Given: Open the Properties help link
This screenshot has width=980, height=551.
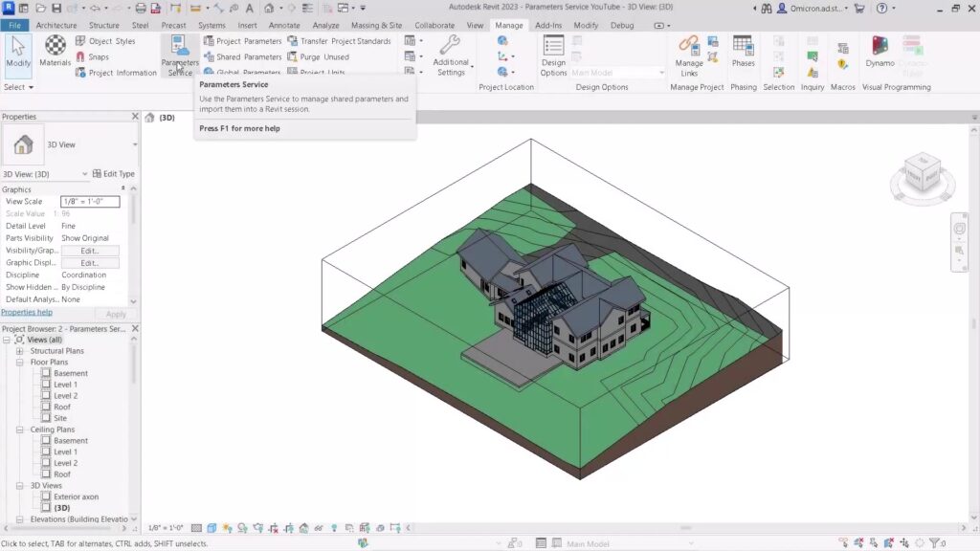Looking at the screenshot, I should tap(27, 313).
